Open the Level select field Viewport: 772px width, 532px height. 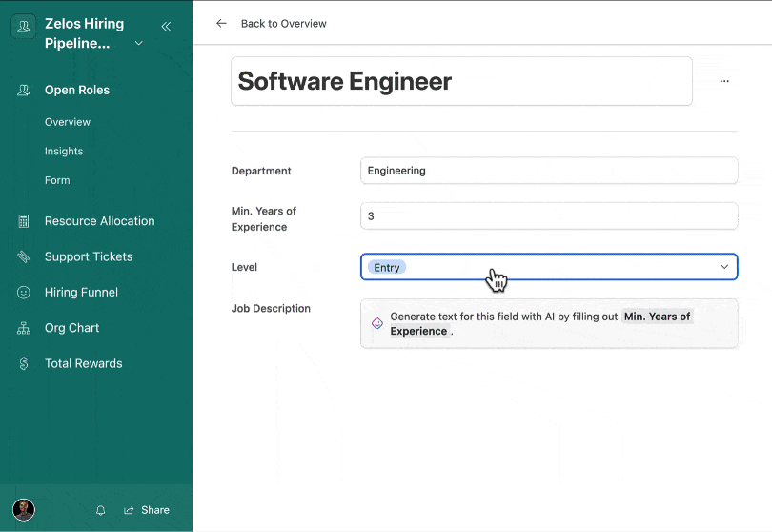[x=549, y=267]
